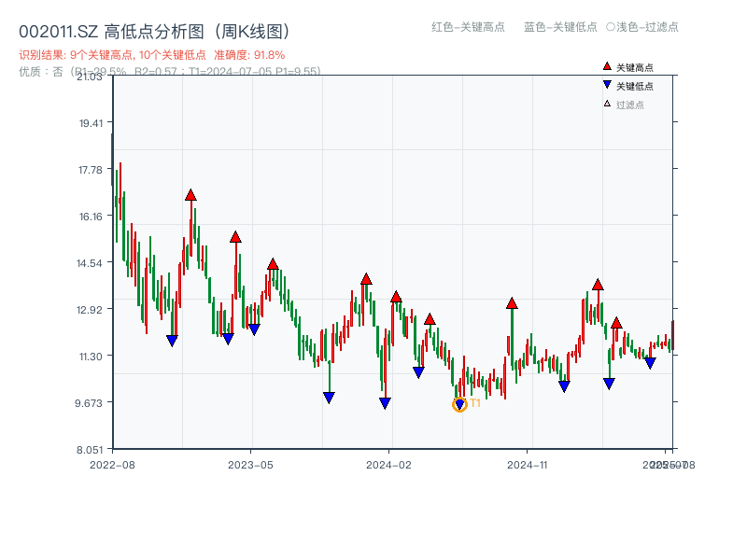Click the 蓝色-关键低点 header label
The width and height of the screenshot is (747, 560).
point(560,27)
